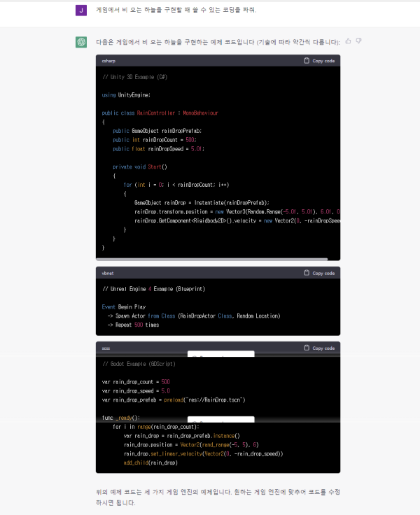The width and height of the screenshot is (420, 515).
Task: Click the purple J user avatar
Action: pyautogui.click(x=81, y=10)
